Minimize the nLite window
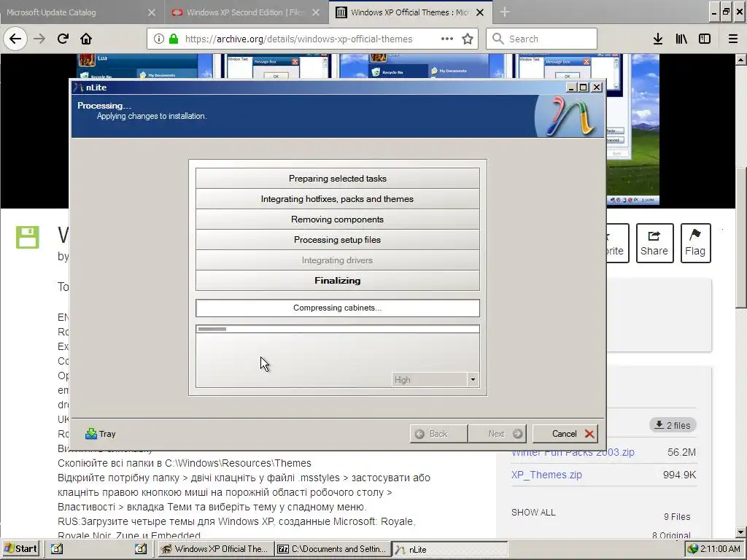Screen dimensions: 747x560 click(x=571, y=87)
